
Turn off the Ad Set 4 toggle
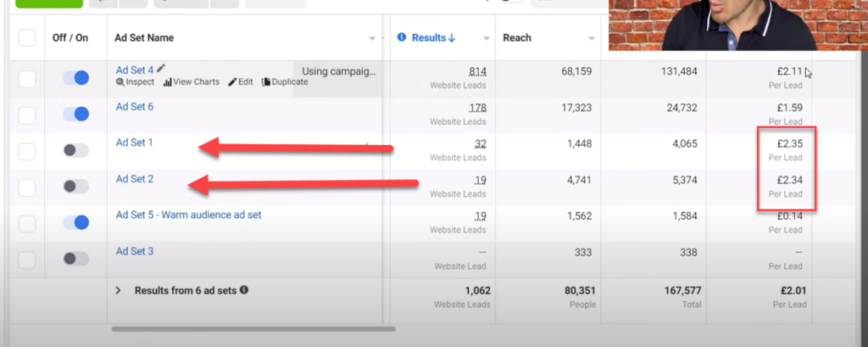(75, 78)
